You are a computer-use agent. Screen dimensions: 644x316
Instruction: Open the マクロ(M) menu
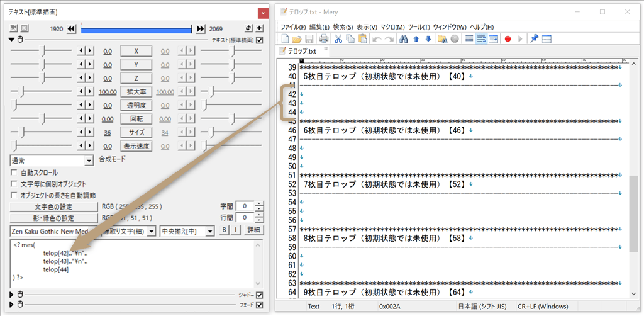(x=391, y=27)
